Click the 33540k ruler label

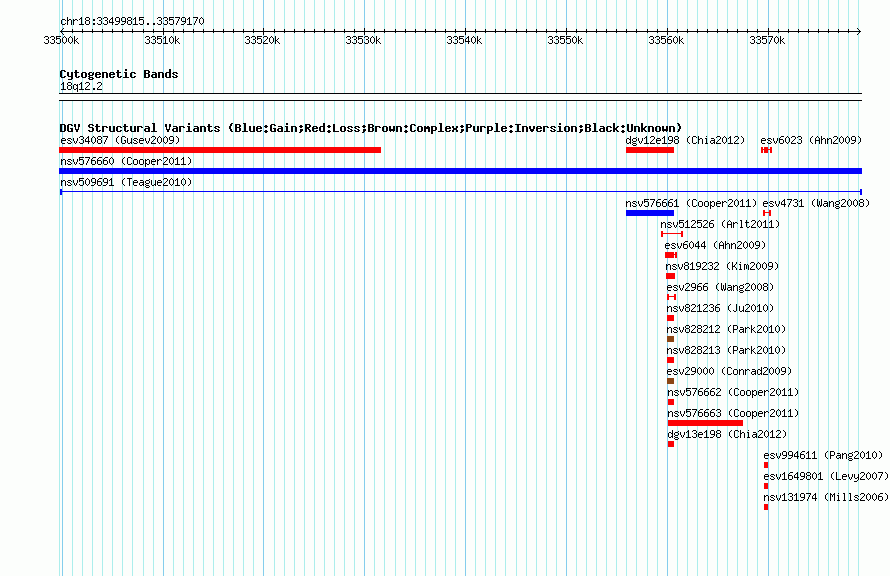click(x=464, y=40)
